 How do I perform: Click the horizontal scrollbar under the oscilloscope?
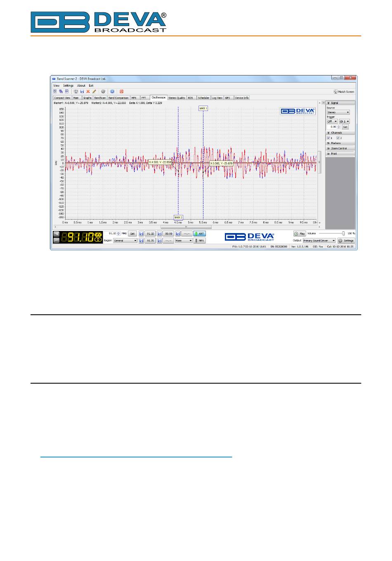click(186, 227)
